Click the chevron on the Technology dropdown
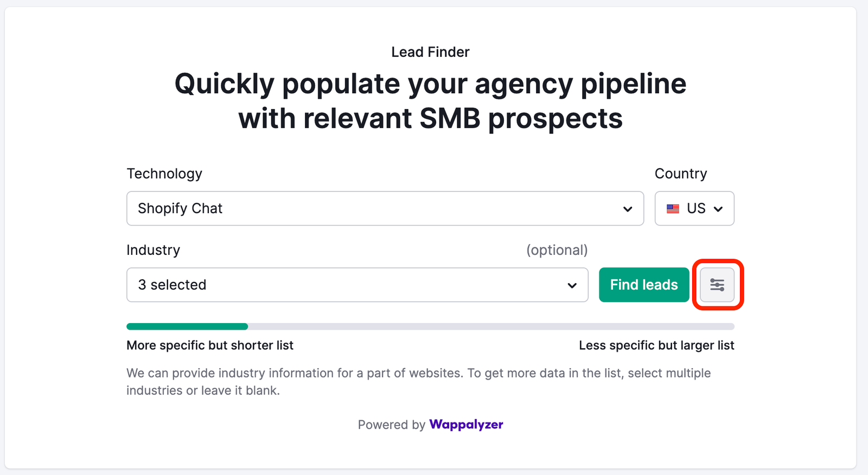 tap(628, 208)
